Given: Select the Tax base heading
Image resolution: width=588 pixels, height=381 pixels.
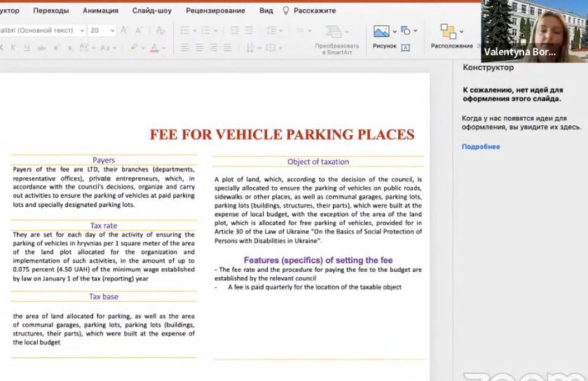Looking at the screenshot, I should 104,296.
